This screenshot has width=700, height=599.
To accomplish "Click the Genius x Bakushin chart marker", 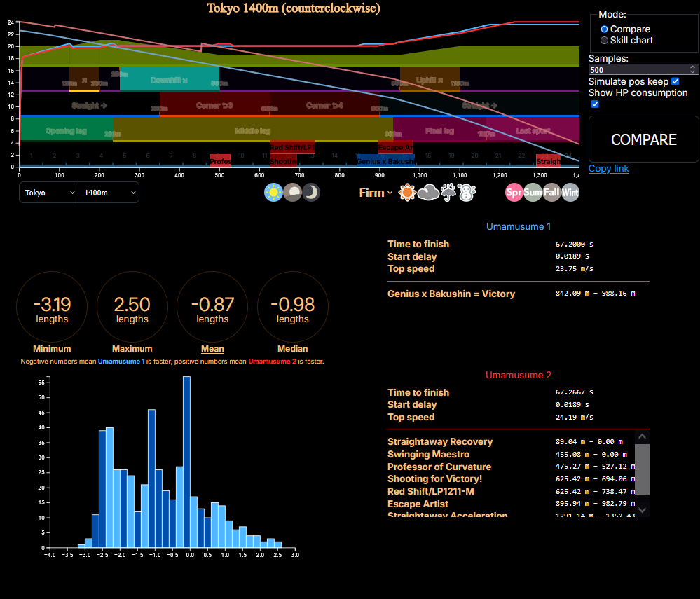I will 385,161.
